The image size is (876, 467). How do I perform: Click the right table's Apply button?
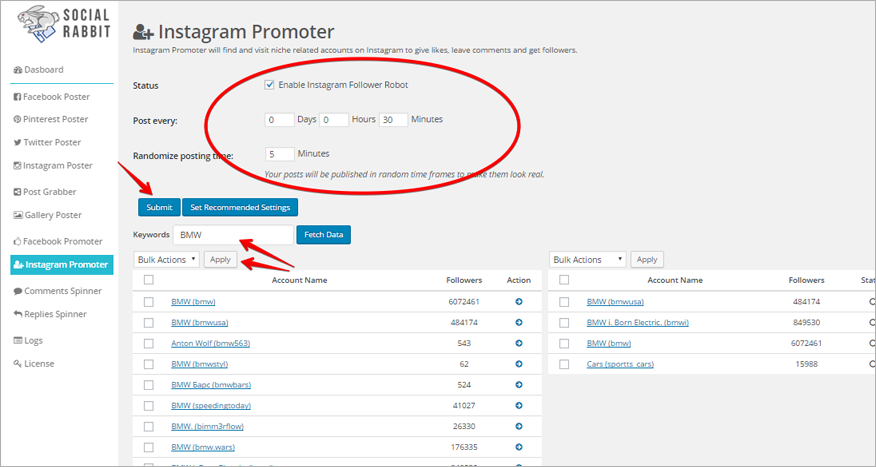[x=647, y=260]
